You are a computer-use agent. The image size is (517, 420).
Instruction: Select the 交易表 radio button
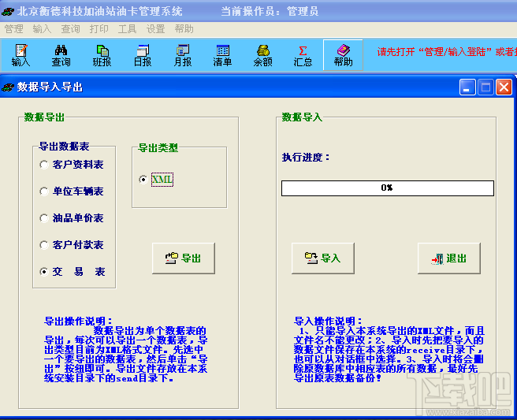tap(43, 272)
